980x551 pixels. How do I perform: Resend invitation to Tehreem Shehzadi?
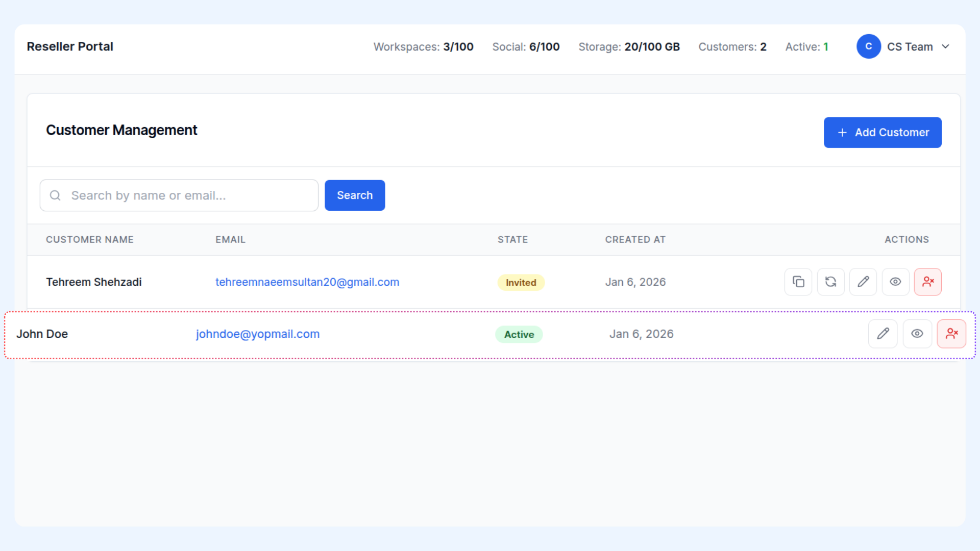tap(830, 282)
